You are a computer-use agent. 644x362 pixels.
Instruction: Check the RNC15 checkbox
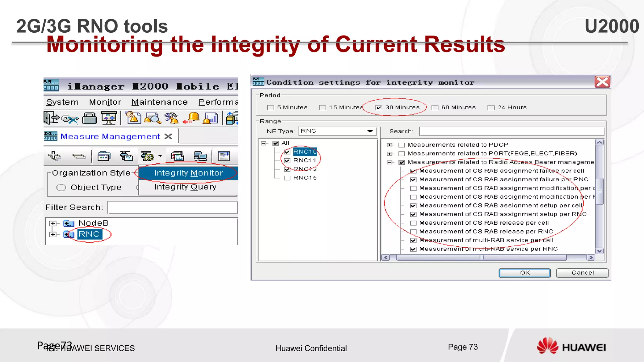287,178
